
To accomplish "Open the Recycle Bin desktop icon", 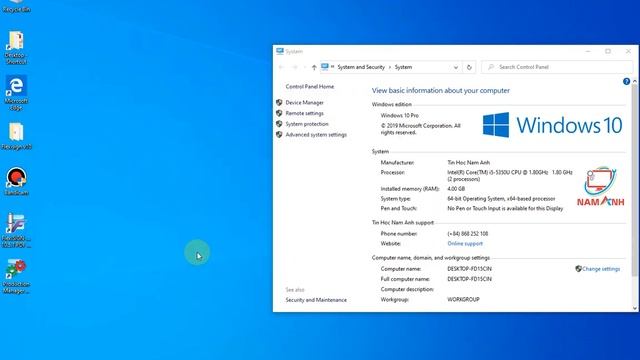I will (x=16, y=6).
